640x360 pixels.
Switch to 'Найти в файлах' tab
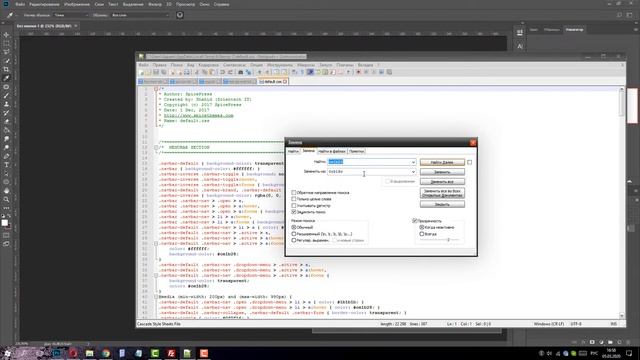pos(332,151)
